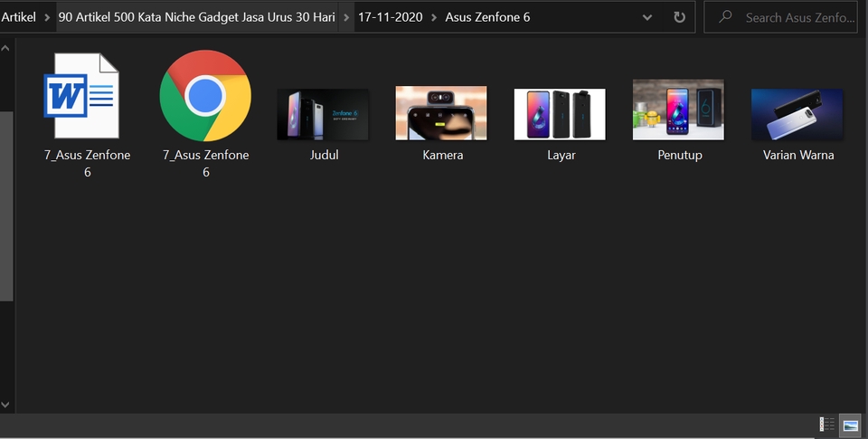The height and width of the screenshot is (439, 868).
Task: Click the Asus Zenfone 6 breadcrumb
Action: pos(487,17)
